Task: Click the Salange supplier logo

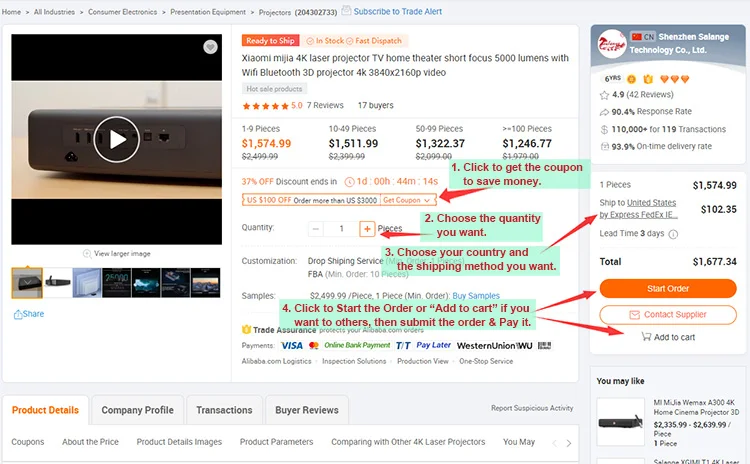Action: 612,44
